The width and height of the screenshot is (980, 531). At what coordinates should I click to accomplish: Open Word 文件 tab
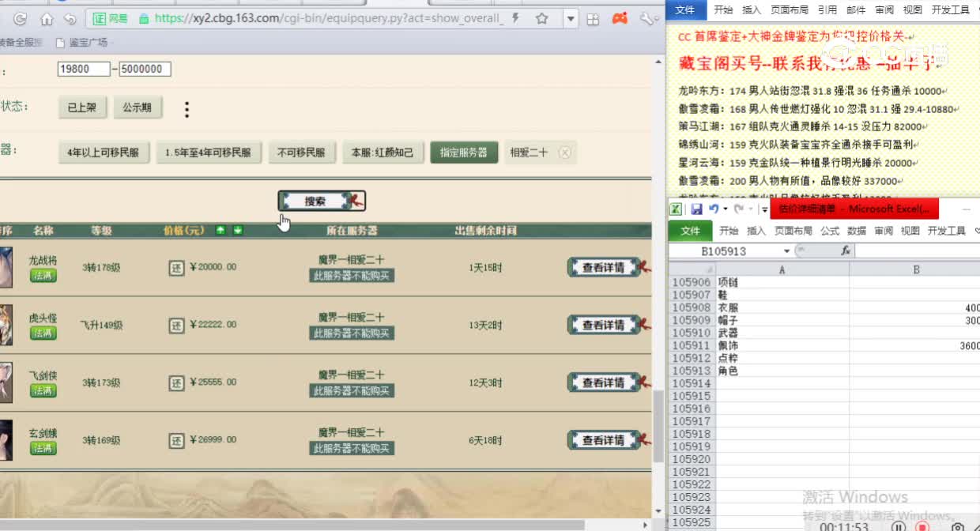pos(685,9)
